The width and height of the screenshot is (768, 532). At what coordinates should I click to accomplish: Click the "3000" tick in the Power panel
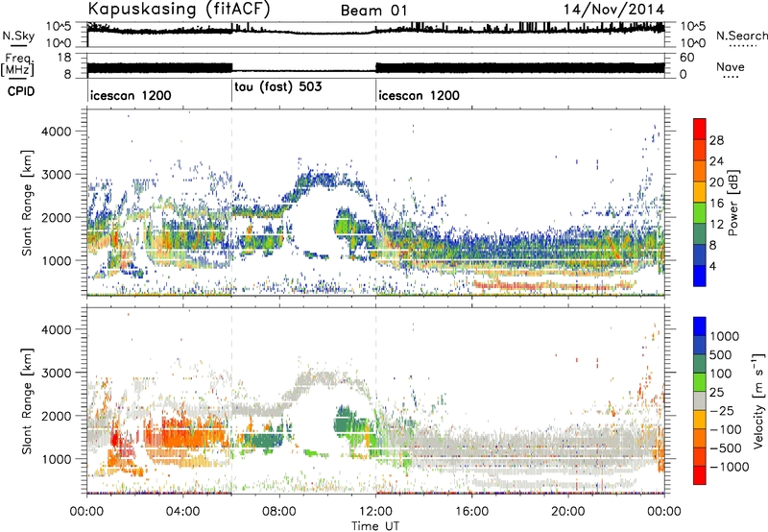pyautogui.click(x=56, y=175)
